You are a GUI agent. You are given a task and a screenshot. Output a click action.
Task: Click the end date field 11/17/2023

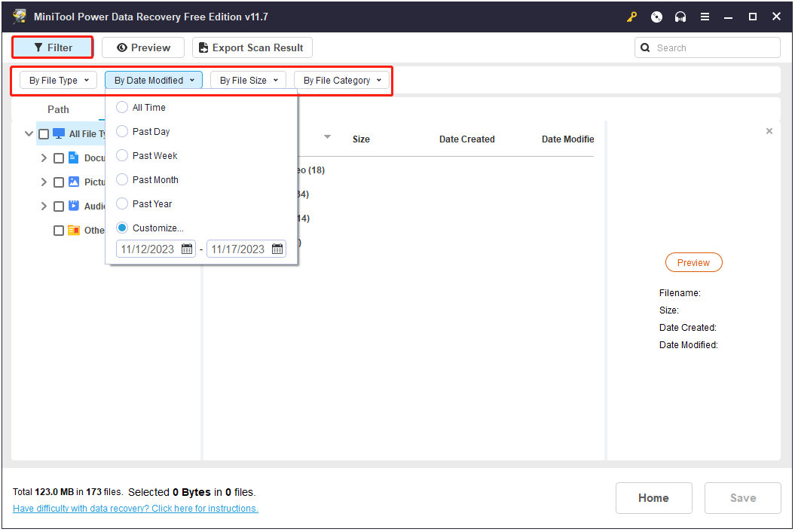(246, 249)
